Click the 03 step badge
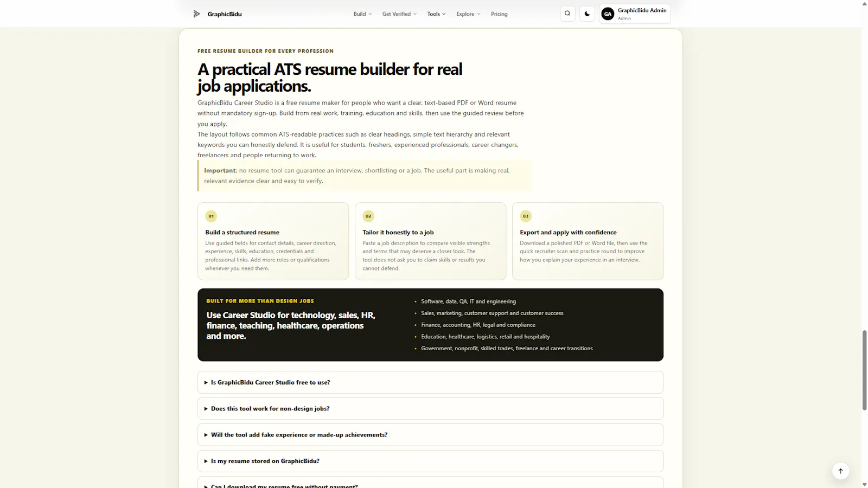 (526, 216)
